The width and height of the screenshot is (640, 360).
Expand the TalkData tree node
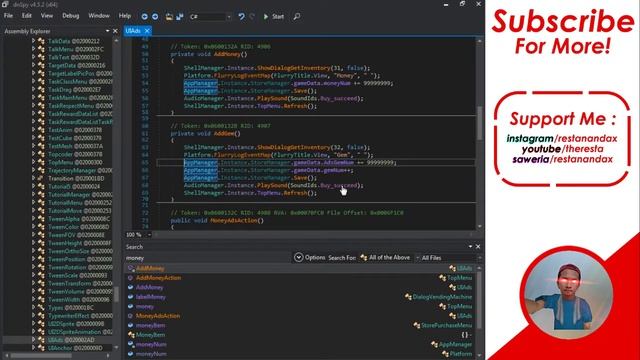pos(33,41)
